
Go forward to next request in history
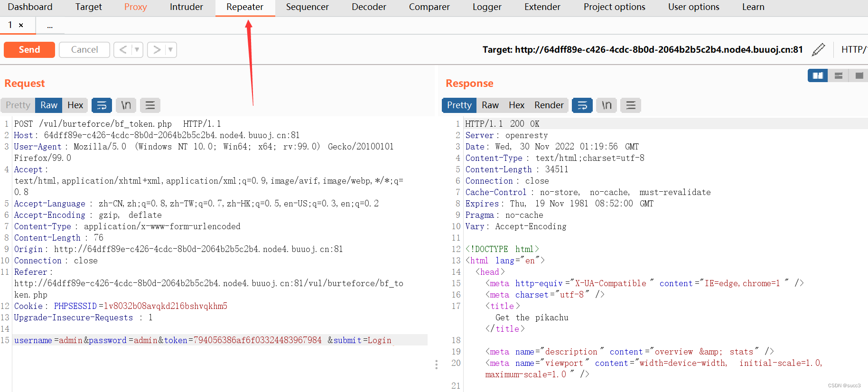point(157,49)
